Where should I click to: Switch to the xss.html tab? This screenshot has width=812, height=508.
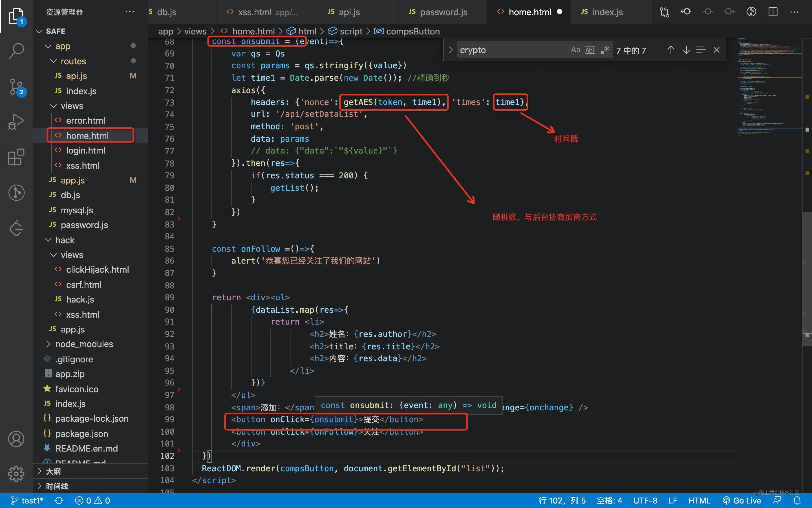267,12
